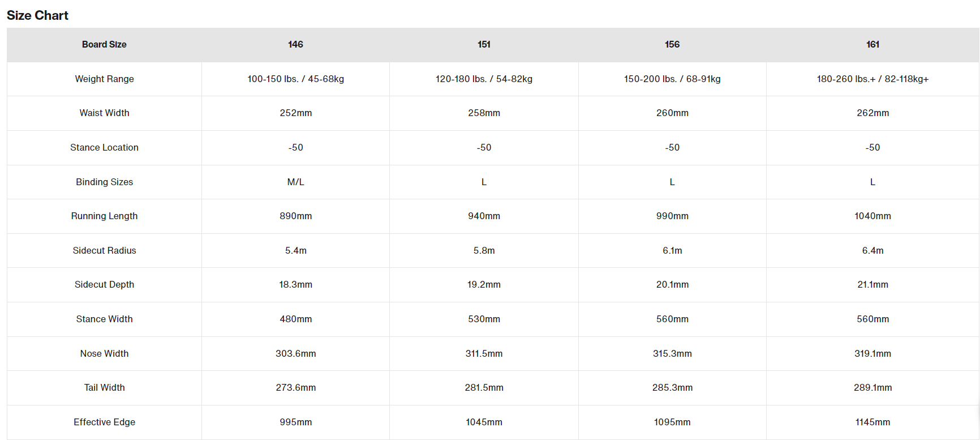Click the 5.8m sidecut radius value
The image size is (980, 440).
[484, 250]
